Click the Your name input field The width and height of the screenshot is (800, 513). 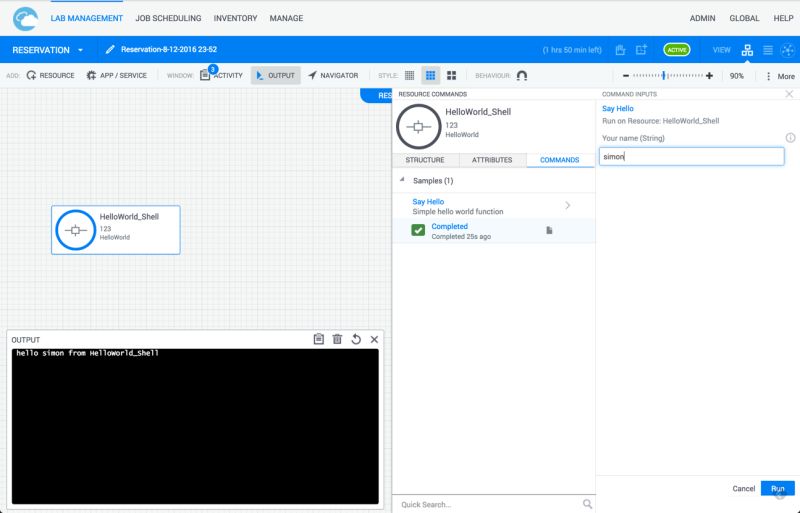[691, 156]
